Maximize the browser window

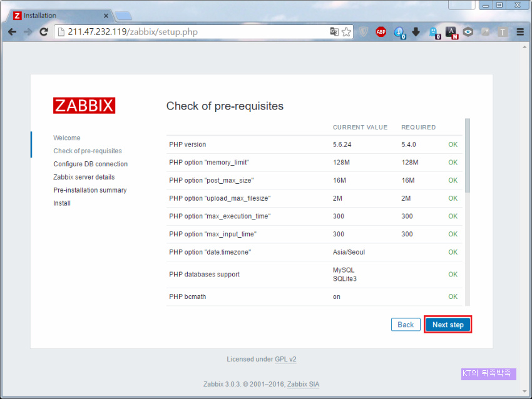pos(499,5)
